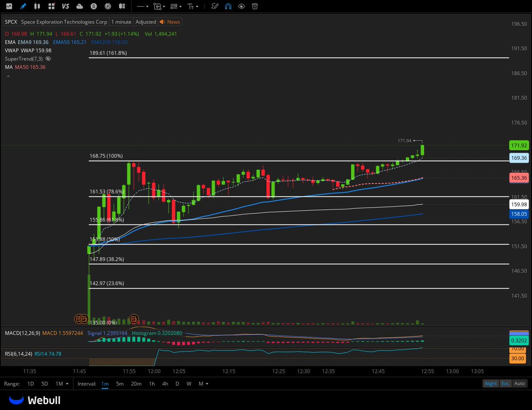Click the RSI14 74.78 value
Image resolution: width=532 pixels, height=410 pixels.
point(48,354)
